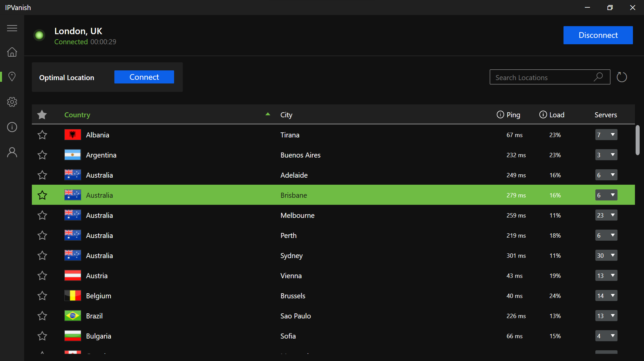This screenshot has height=361, width=644.
Task: Click the Bulgaria flag icon
Action: click(x=73, y=336)
